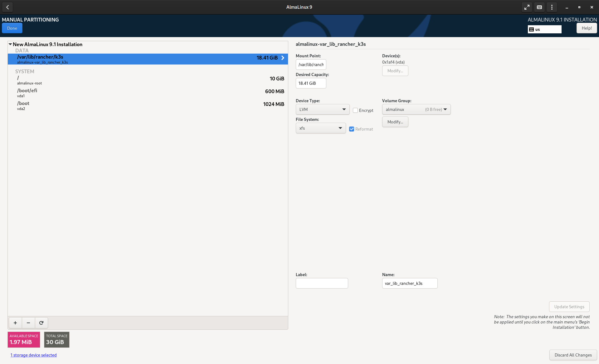Switch the us keyboard layout indicator
Viewport: 599px width, 364px height.
click(544, 29)
